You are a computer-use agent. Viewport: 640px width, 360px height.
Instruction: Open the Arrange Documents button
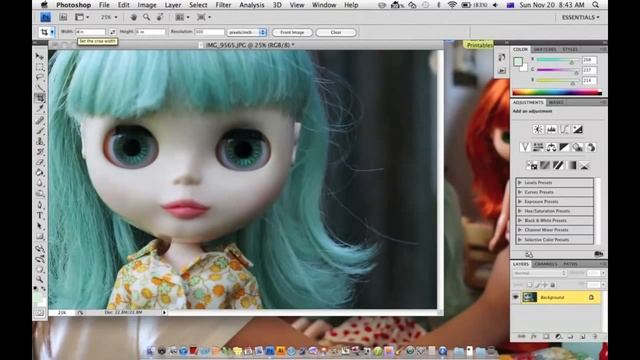point(182,17)
